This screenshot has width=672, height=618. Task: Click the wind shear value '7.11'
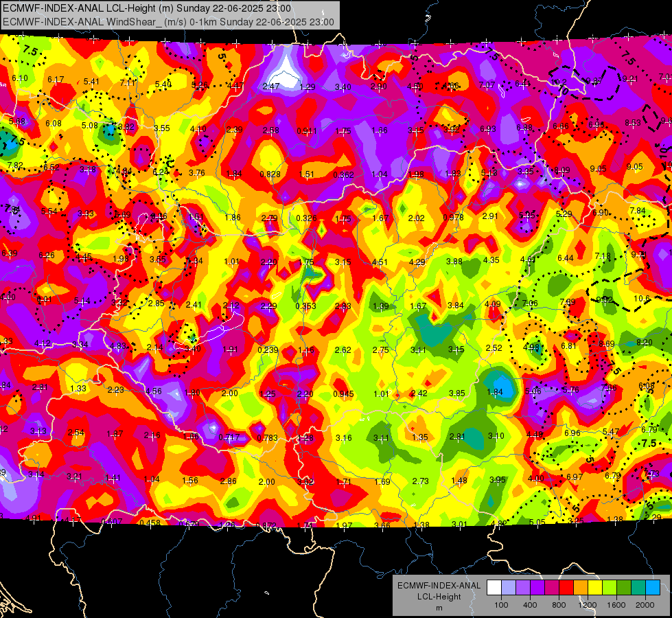click(128, 82)
